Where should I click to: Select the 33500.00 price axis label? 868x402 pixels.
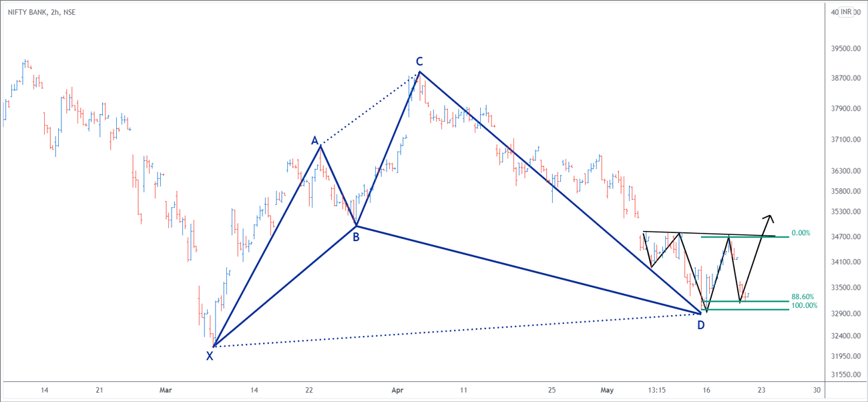(x=845, y=288)
